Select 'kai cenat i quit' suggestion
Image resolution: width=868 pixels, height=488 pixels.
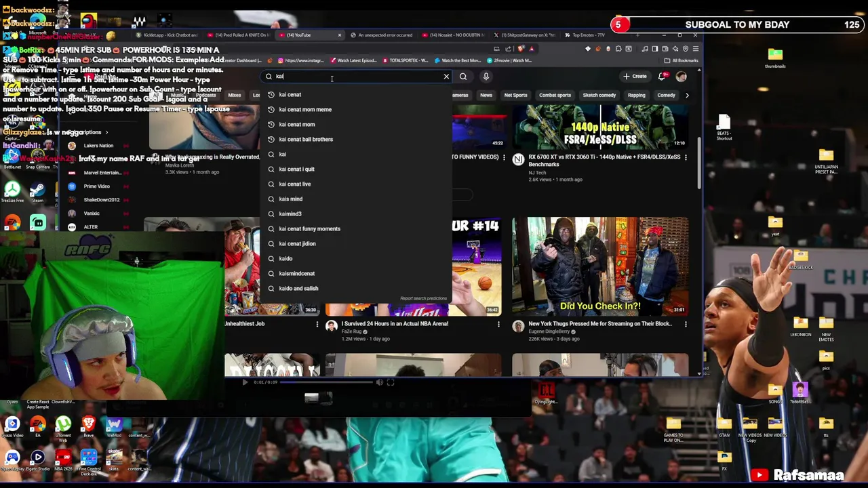(357, 169)
